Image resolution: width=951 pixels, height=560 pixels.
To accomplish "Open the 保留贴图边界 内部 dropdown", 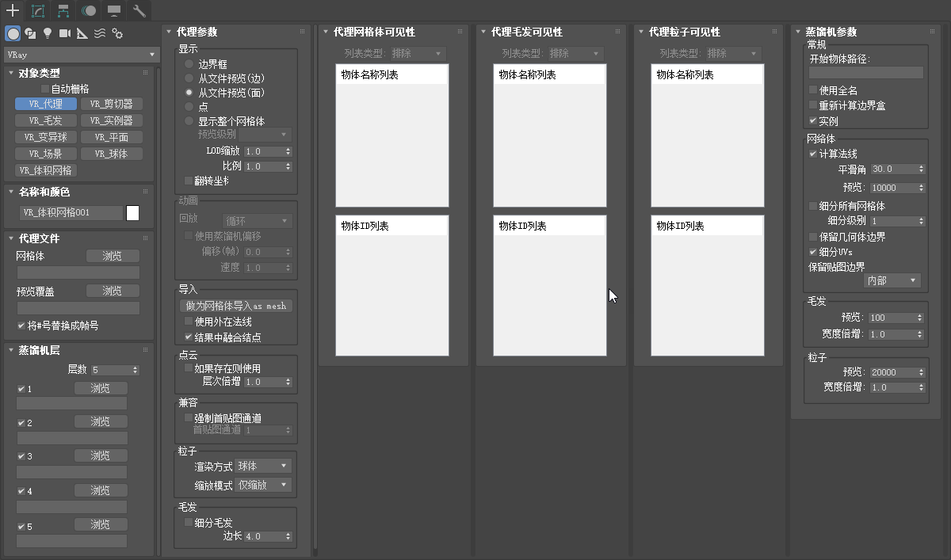I will click(x=892, y=280).
